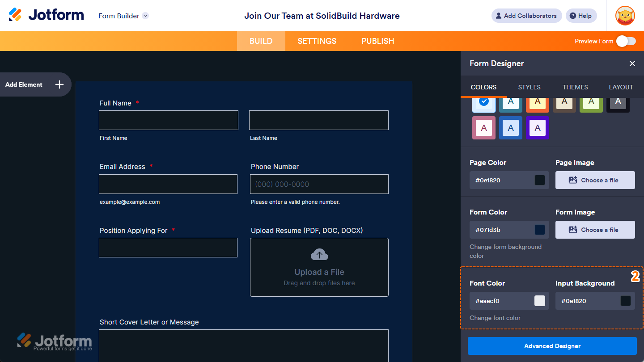Switch to the PUBLISH tab
Viewport: 644px width, 362px height.
click(378, 41)
